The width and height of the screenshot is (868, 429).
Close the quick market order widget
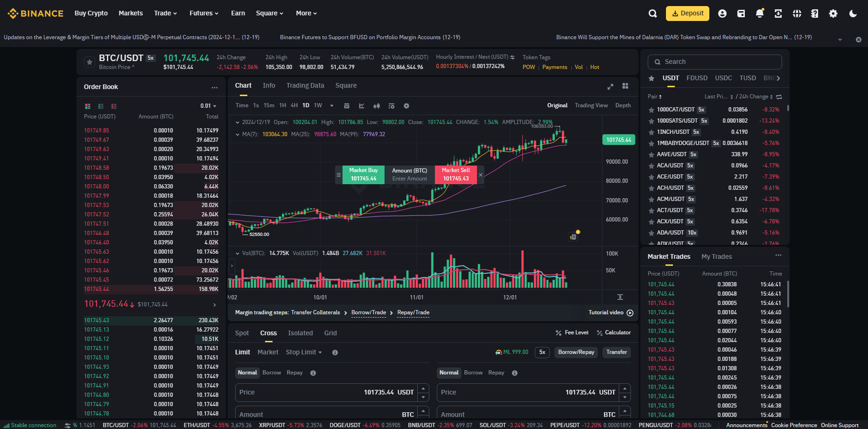[x=481, y=175]
